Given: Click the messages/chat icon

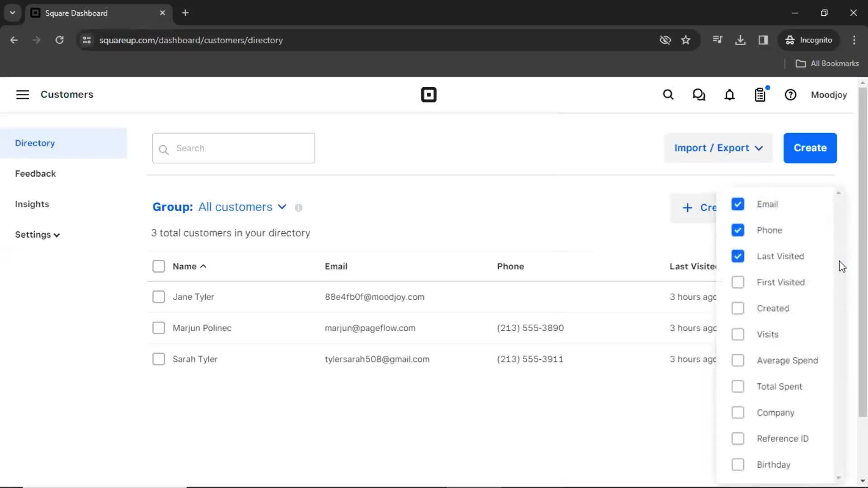Looking at the screenshot, I should (698, 95).
